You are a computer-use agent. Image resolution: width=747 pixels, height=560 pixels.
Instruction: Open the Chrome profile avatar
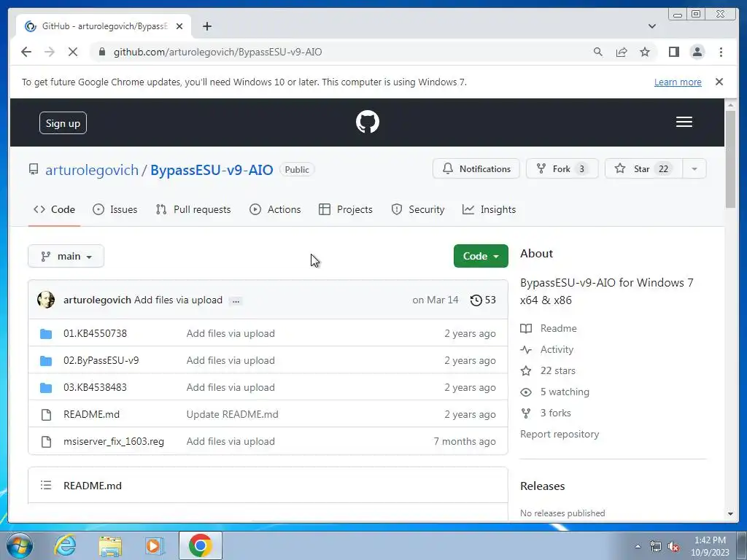pyautogui.click(x=697, y=52)
